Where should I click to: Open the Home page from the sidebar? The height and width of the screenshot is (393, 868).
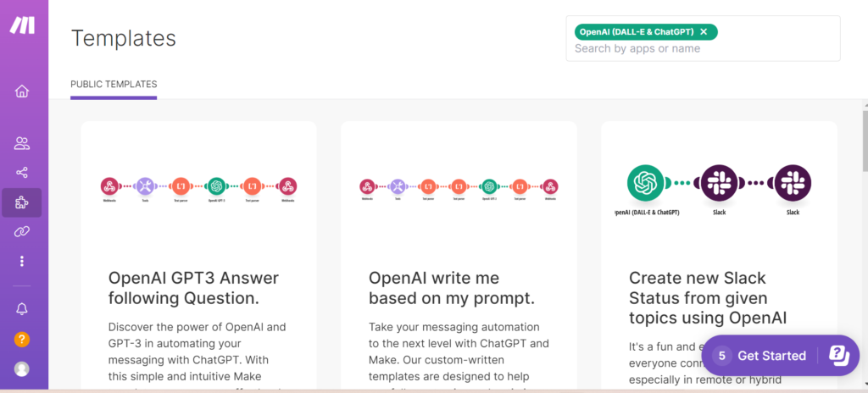pos(21,91)
